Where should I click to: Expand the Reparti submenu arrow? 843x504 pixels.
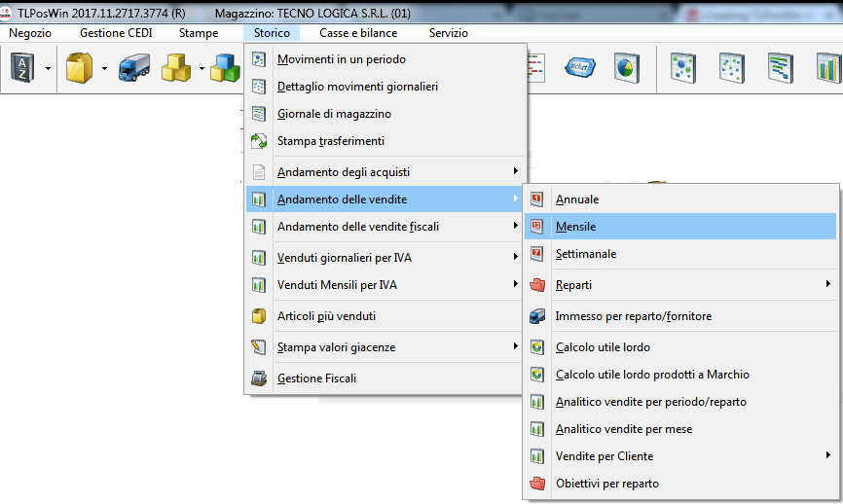826,285
